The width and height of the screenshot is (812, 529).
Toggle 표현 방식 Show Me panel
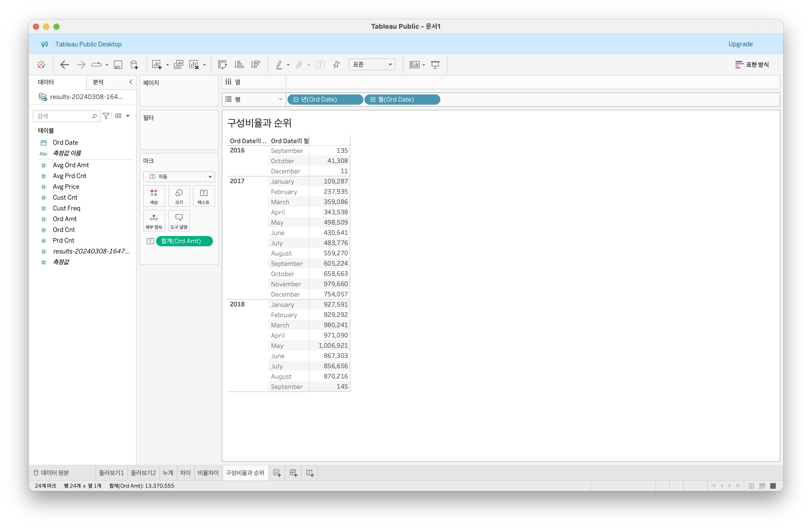pyautogui.click(x=752, y=64)
